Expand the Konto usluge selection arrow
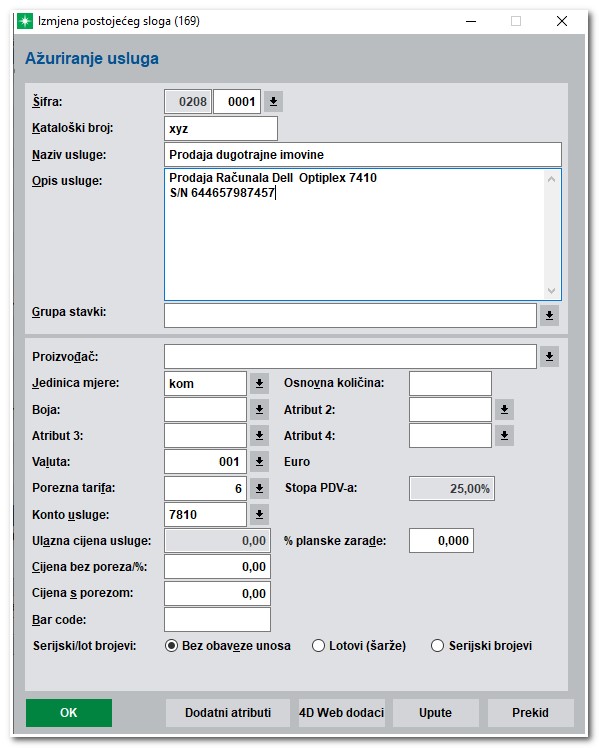599x748 pixels. [259, 514]
